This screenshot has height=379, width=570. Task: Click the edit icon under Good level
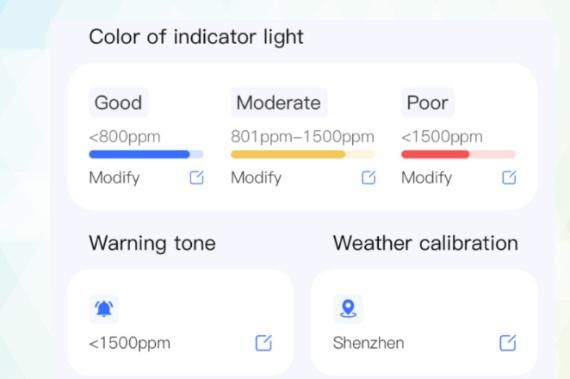pos(196,177)
